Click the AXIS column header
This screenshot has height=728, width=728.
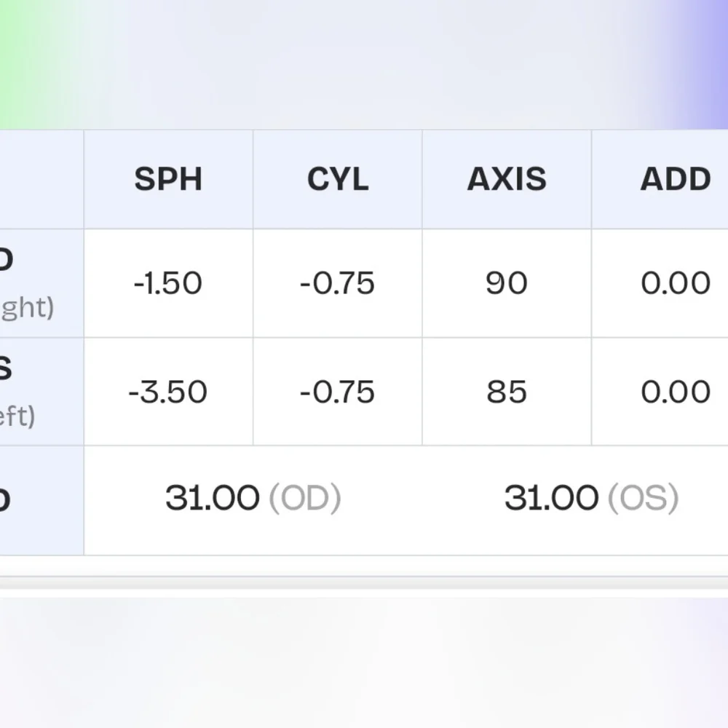[x=507, y=179]
